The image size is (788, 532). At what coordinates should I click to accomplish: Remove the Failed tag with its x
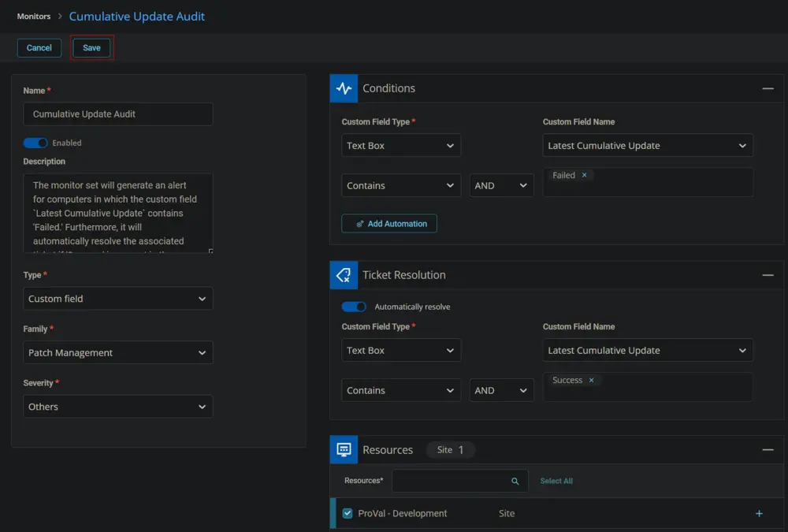584,175
